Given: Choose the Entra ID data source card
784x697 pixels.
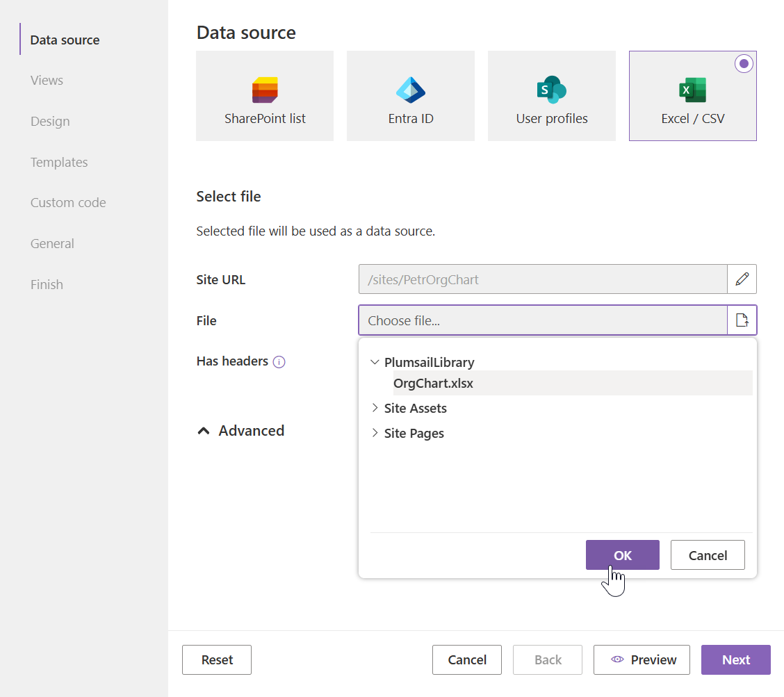Looking at the screenshot, I should click(411, 95).
